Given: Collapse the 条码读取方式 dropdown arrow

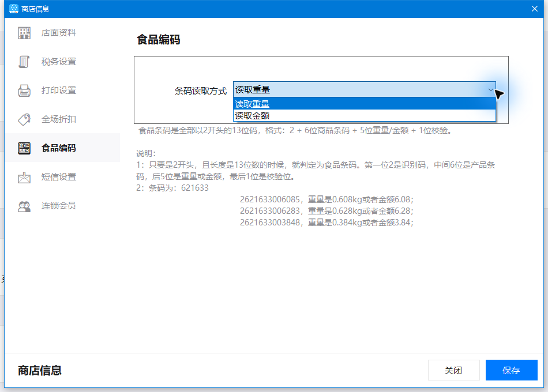Looking at the screenshot, I should click(490, 90).
